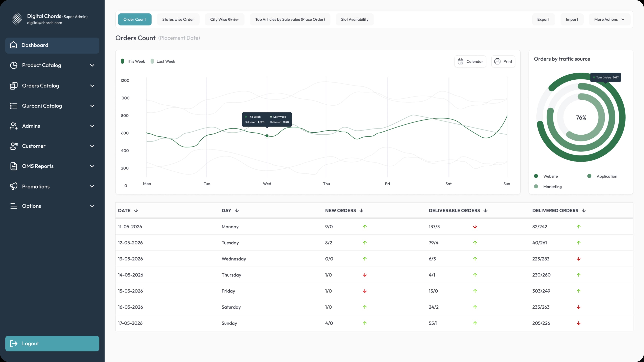Sort by NEW ORDERS column arrow
Viewport: 644px width, 362px height.
point(362,211)
